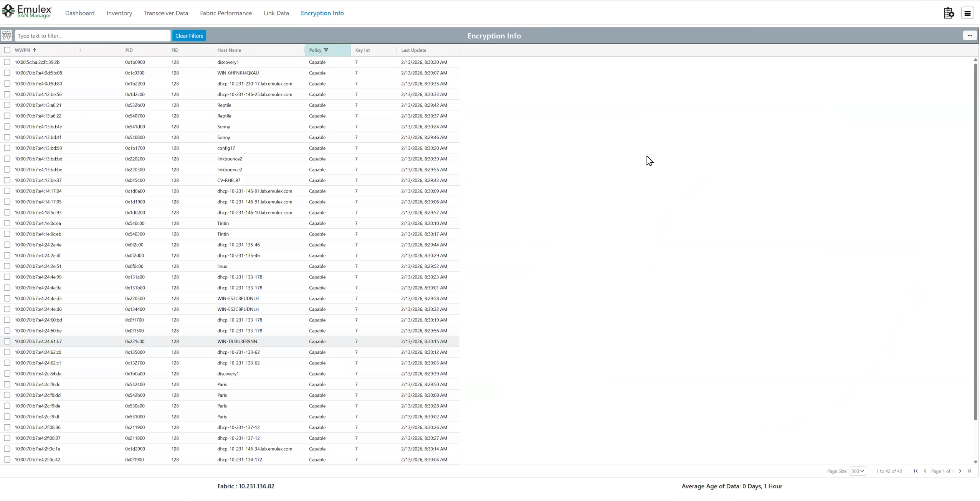Select the checkbox for WIN-T9J3U3FR9NN row
The height and width of the screenshot is (501, 980).
(7, 341)
